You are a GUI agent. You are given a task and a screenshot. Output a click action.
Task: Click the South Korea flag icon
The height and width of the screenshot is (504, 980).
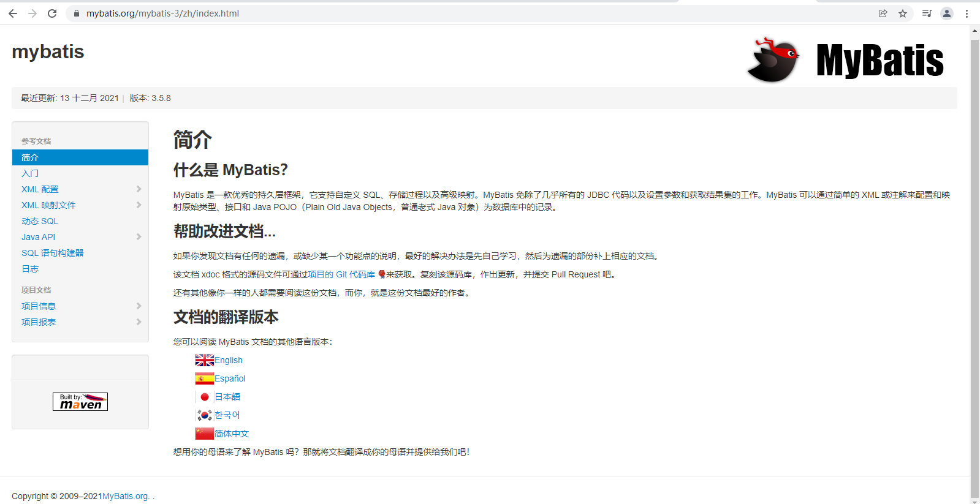click(x=205, y=415)
